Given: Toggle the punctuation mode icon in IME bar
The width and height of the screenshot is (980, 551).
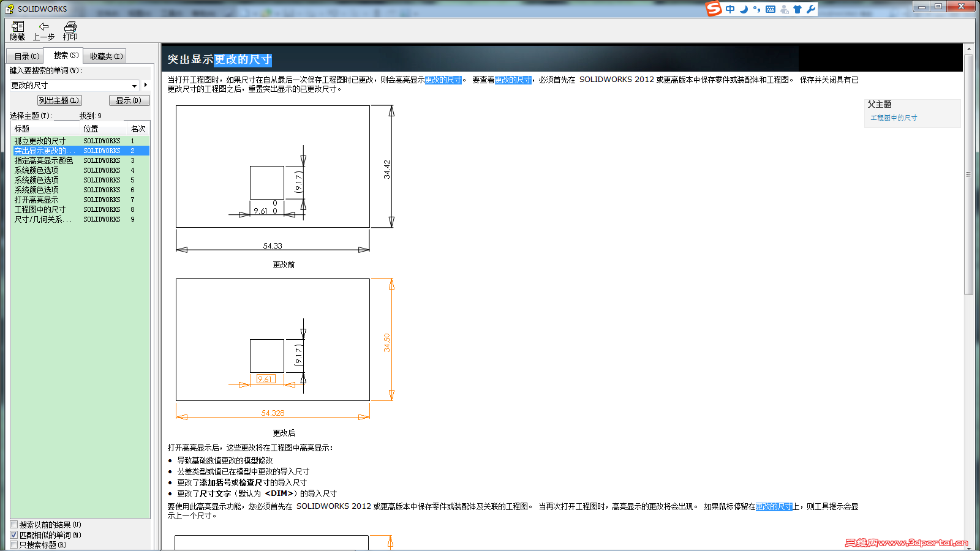Looking at the screenshot, I should 757,9.
